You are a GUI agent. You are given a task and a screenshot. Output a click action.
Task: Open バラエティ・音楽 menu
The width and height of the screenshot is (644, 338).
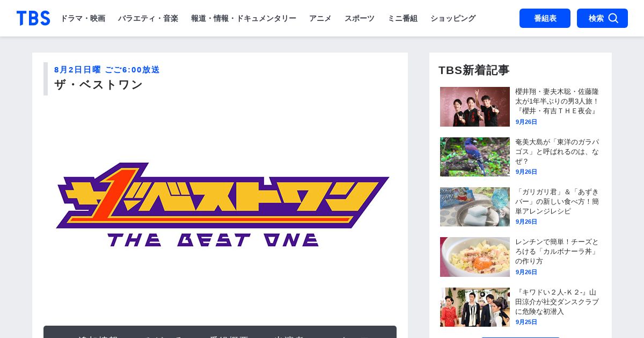(148, 18)
